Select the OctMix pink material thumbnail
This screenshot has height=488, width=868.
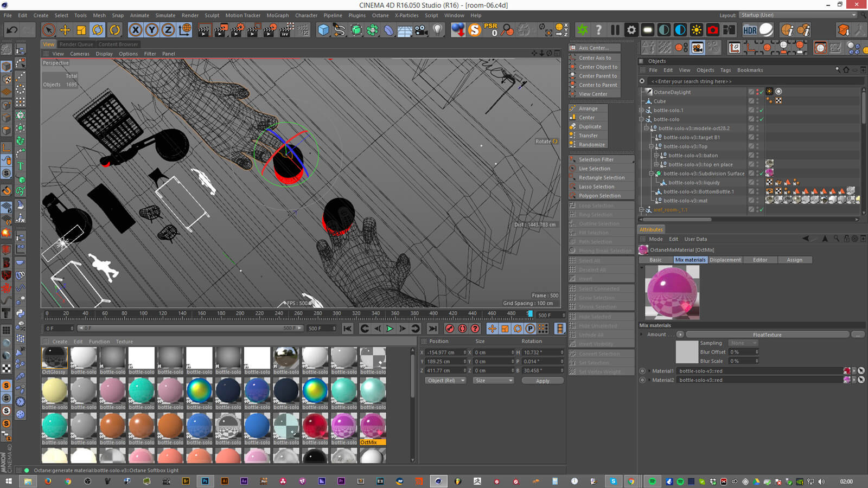click(x=373, y=428)
